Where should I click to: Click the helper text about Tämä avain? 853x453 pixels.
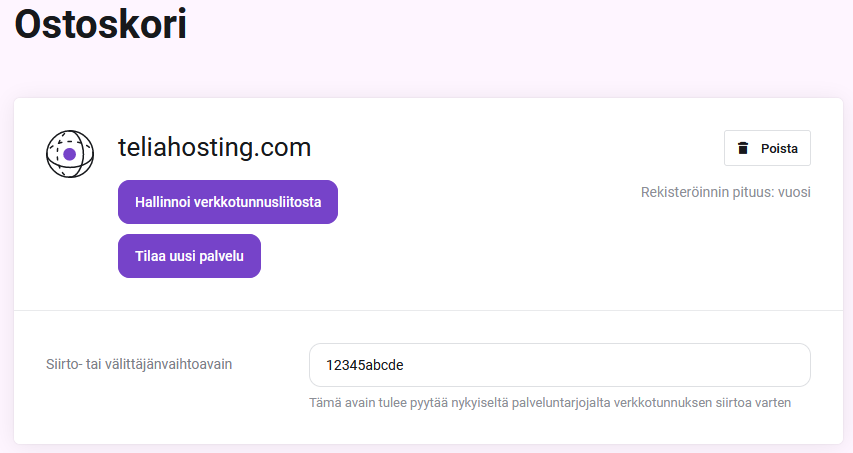click(550, 402)
